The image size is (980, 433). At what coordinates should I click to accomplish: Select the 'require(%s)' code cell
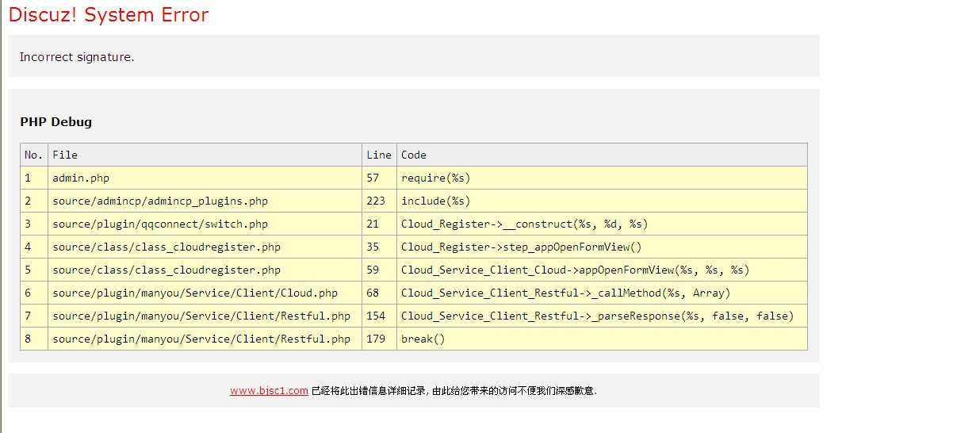point(602,178)
